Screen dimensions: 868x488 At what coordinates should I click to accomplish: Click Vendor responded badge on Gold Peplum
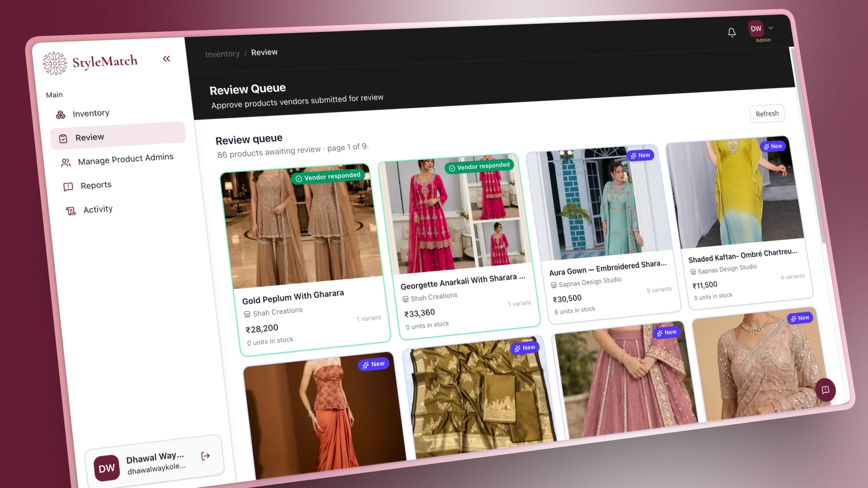328,177
